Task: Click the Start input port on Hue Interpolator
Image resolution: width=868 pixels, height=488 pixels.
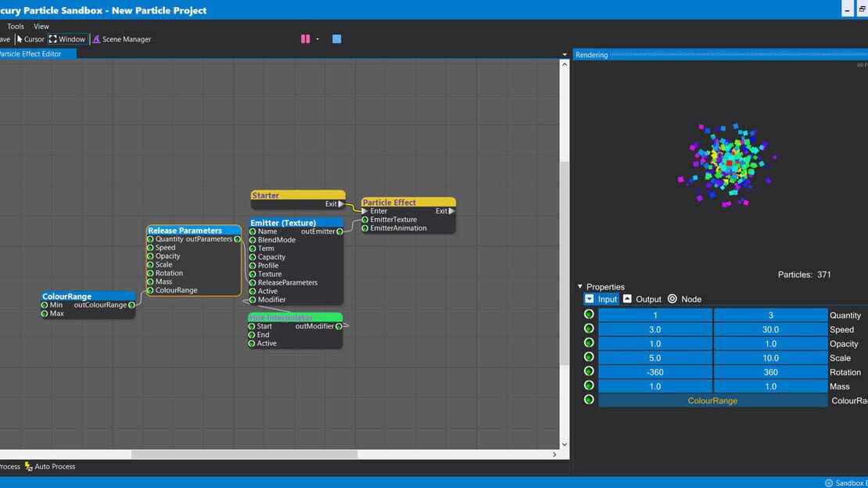Action: pos(252,327)
